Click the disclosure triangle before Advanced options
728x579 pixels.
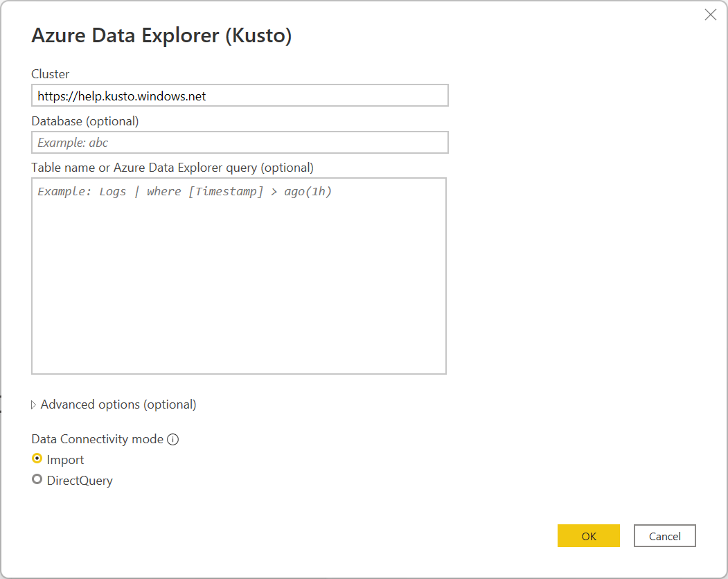(x=33, y=404)
